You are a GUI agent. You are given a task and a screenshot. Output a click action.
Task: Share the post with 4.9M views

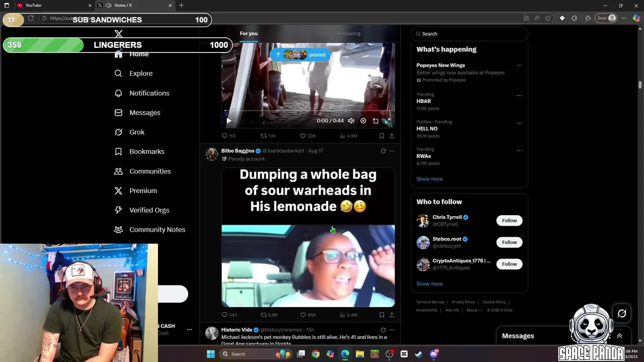(x=392, y=136)
